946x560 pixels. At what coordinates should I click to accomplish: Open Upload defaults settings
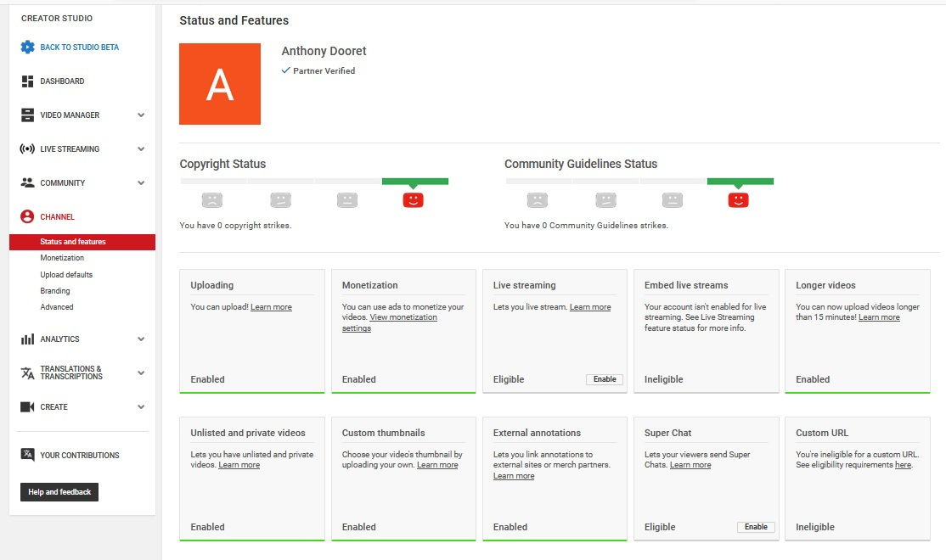[x=66, y=275]
